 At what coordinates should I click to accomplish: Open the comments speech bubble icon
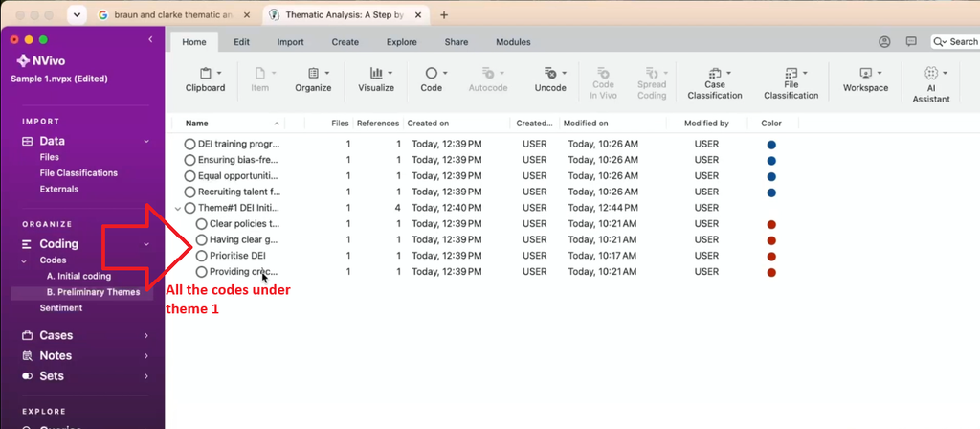tap(911, 42)
